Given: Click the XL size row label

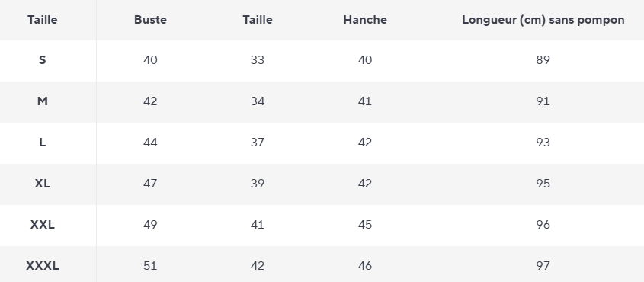Looking at the screenshot, I should pos(43,184).
